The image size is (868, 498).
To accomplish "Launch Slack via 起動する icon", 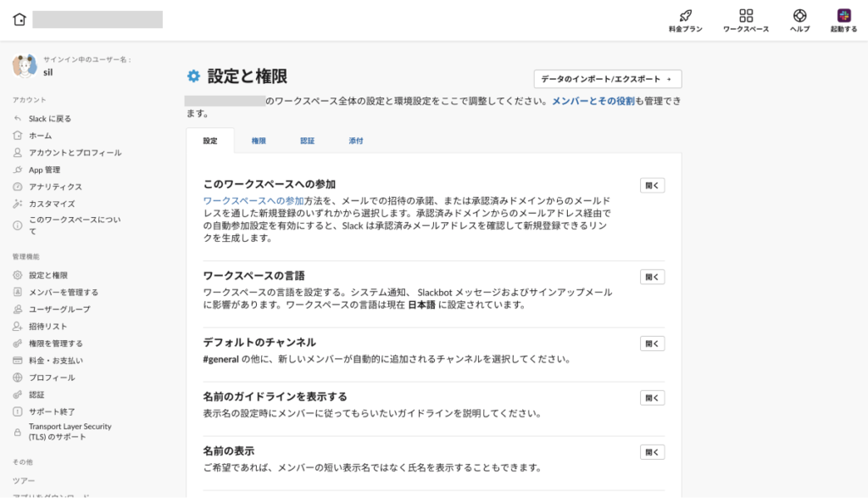I will click(x=843, y=16).
